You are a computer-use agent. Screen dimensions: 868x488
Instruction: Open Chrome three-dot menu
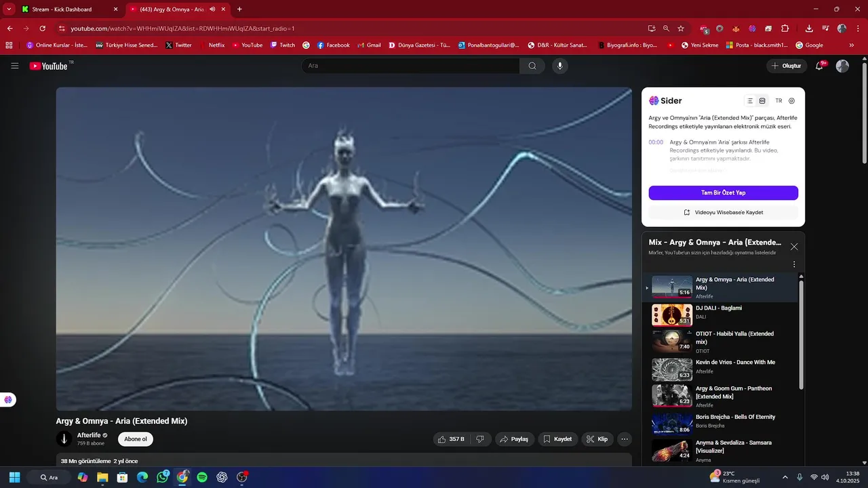(858, 28)
